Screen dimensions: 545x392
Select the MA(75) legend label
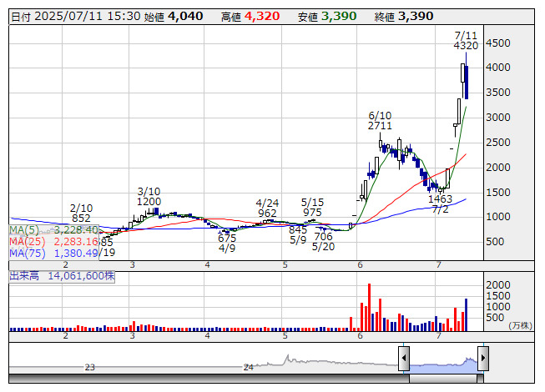[54, 253]
